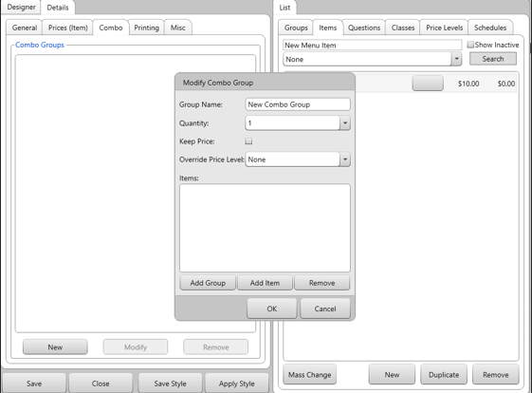Select the blank color button beside $10.00
The height and width of the screenshot is (393, 532).
coord(428,84)
